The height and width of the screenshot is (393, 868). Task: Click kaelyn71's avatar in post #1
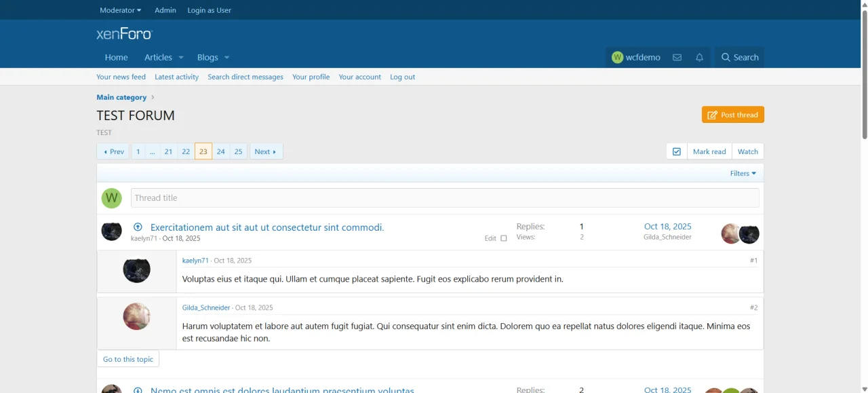(136, 269)
